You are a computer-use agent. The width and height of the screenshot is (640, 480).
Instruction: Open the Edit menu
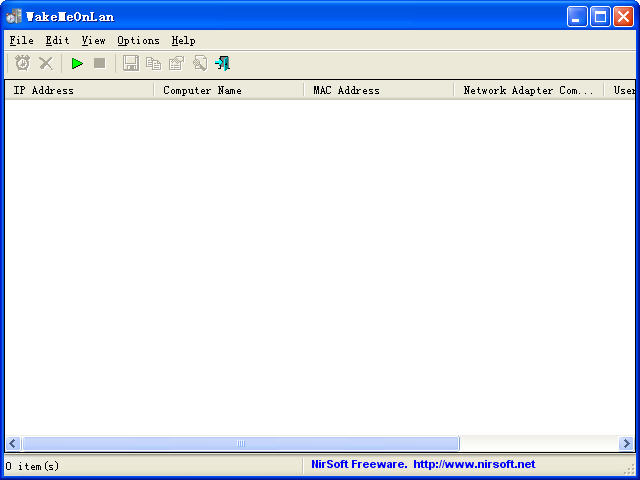[x=57, y=40]
